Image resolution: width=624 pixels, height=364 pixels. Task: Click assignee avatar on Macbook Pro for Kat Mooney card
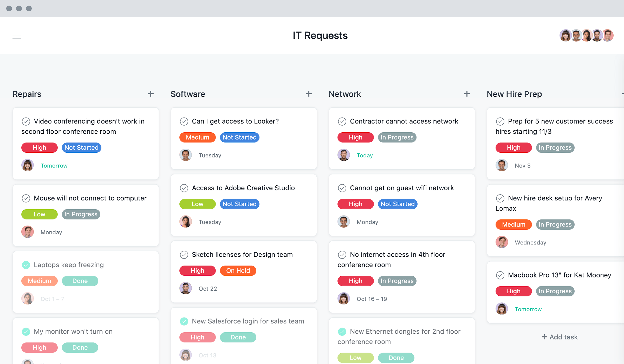[502, 309]
